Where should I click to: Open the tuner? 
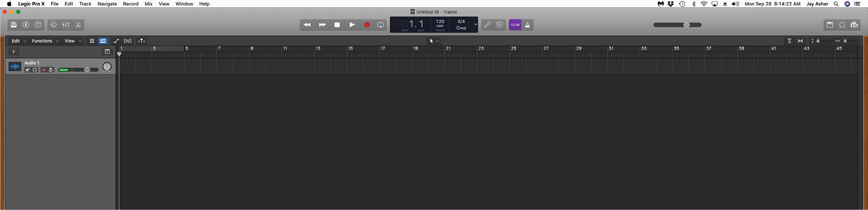(488, 25)
